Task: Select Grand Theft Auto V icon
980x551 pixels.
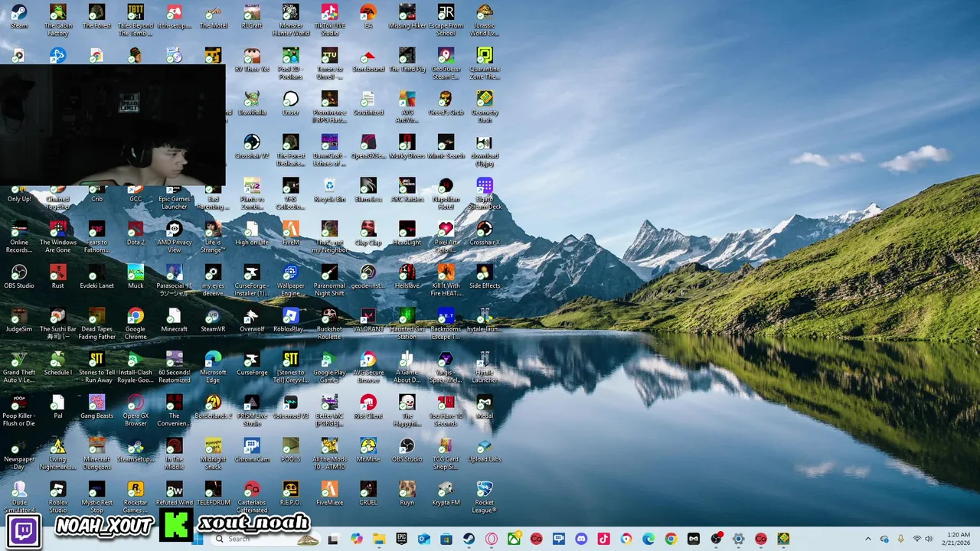Action: [x=19, y=368]
